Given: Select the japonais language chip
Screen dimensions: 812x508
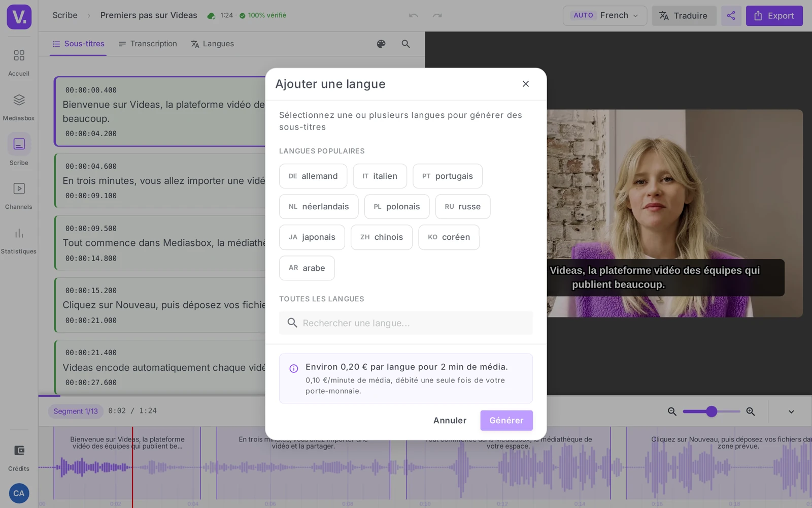Looking at the screenshot, I should pos(312,237).
